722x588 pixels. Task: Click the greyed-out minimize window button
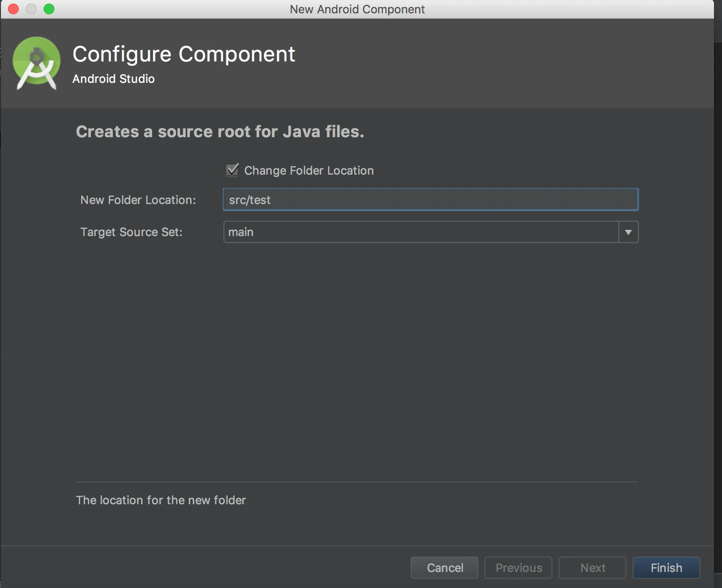click(x=31, y=9)
